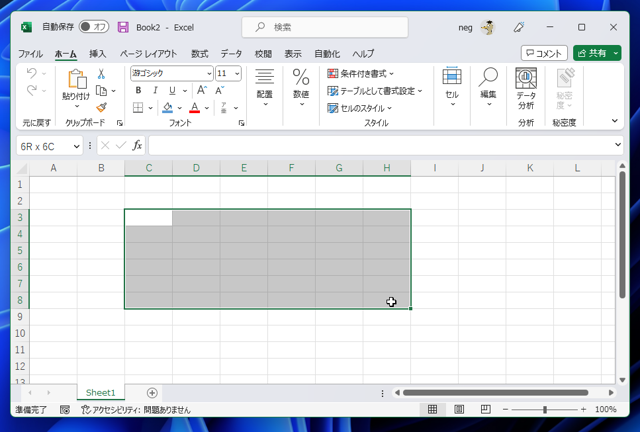Viewport: 640px width, 432px height.
Task: Click the phonetic guide (furigana) icon
Action: click(x=224, y=108)
